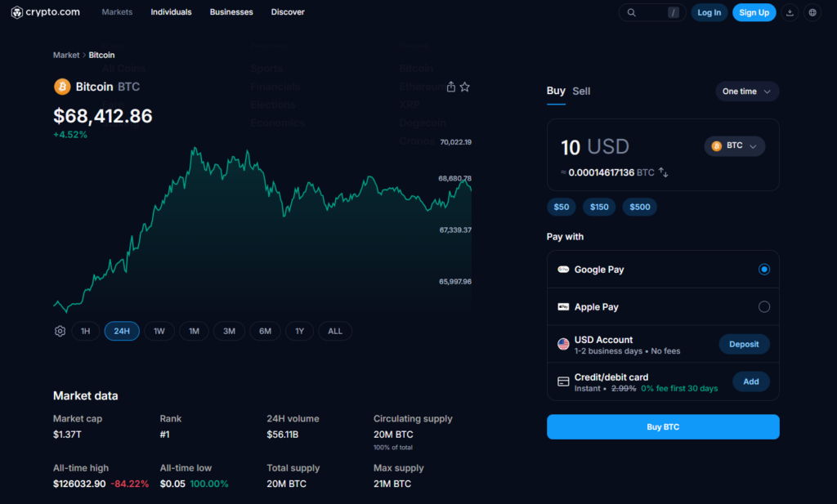This screenshot has width=837, height=504.
Task: Click the +4.52% change value
Action: click(70, 135)
